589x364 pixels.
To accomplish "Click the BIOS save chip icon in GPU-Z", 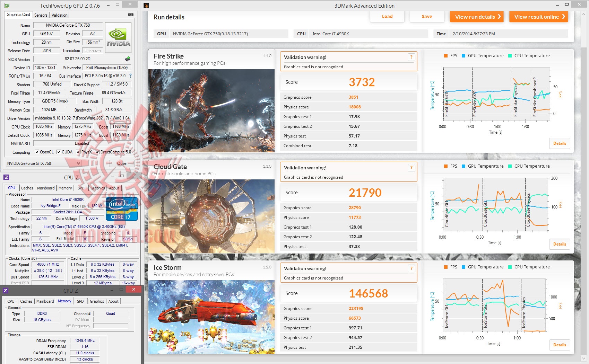I will pyautogui.click(x=128, y=59).
